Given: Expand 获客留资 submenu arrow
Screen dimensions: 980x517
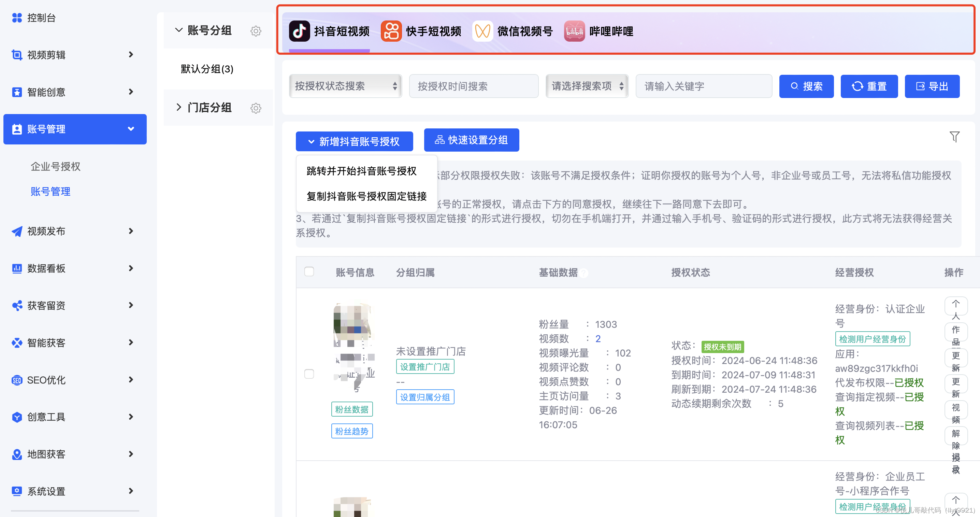Looking at the screenshot, I should (x=131, y=305).
